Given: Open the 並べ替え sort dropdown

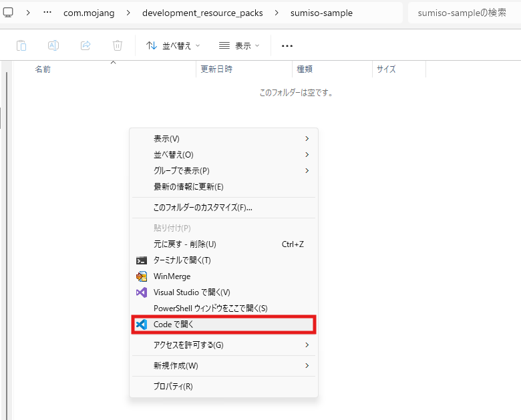Looking at the screenshot, I should pyautogui.click(x=173, y=45).
